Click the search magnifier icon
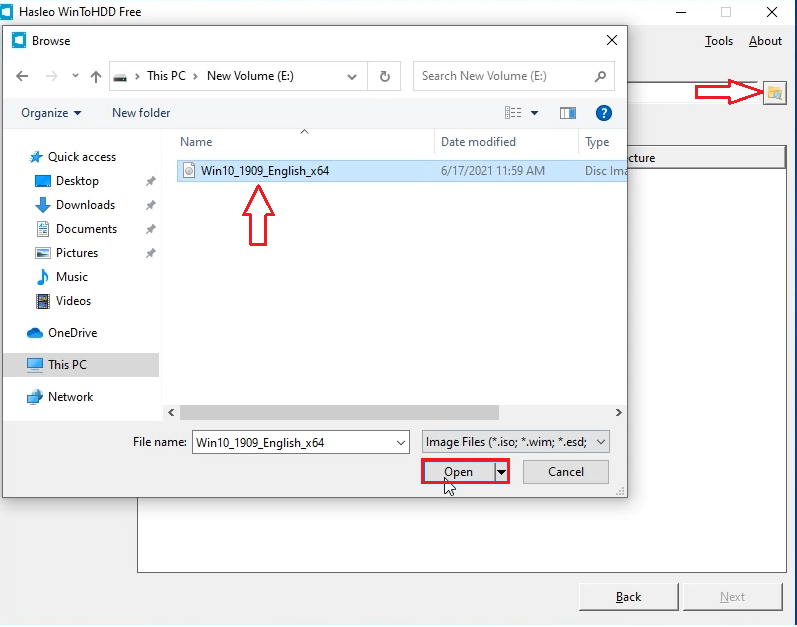This screenshot has width=797, height=627. click(x=600, y=76)
